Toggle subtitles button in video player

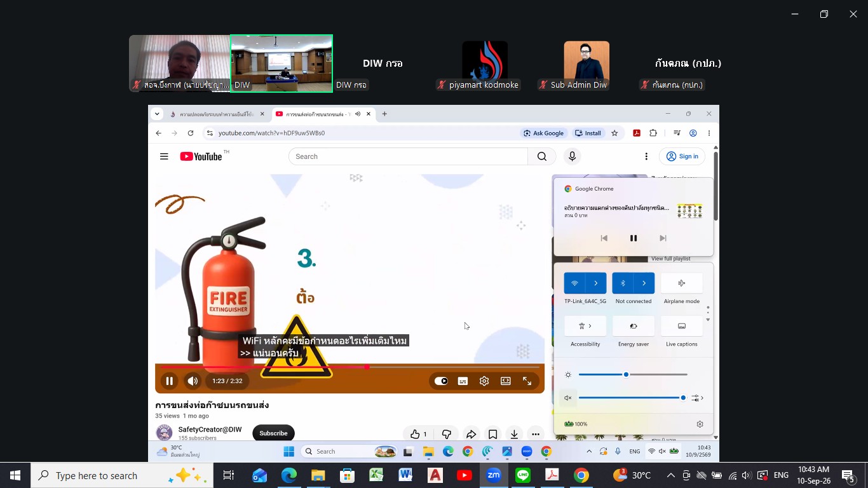click(x=463, y=381)
